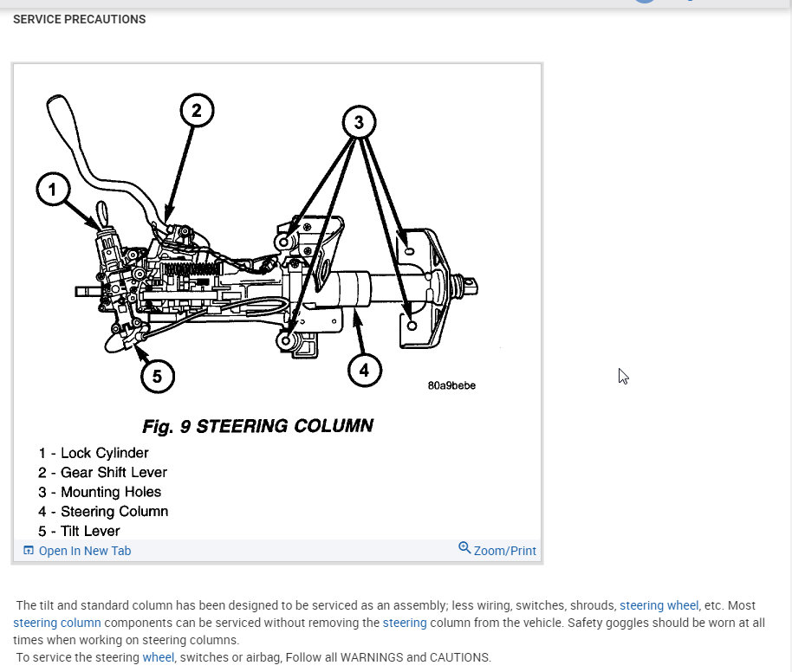The width and height of the screenshot is (792, 672).
Task: Open the figure in a new tab
Action: pyautogui.click(x=84, y=551)
